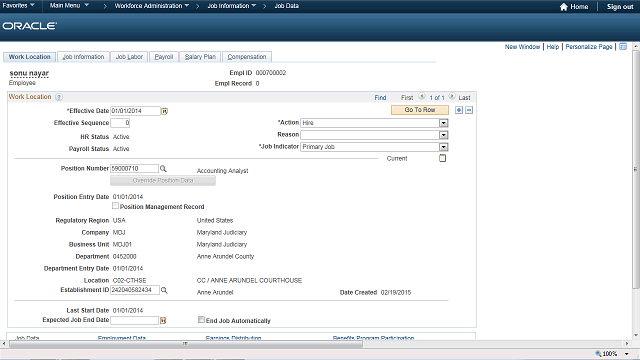Viewport: 640px width, 360px height.
Task: Switch to the Job Information tab
Action: [x=83, y=57]
